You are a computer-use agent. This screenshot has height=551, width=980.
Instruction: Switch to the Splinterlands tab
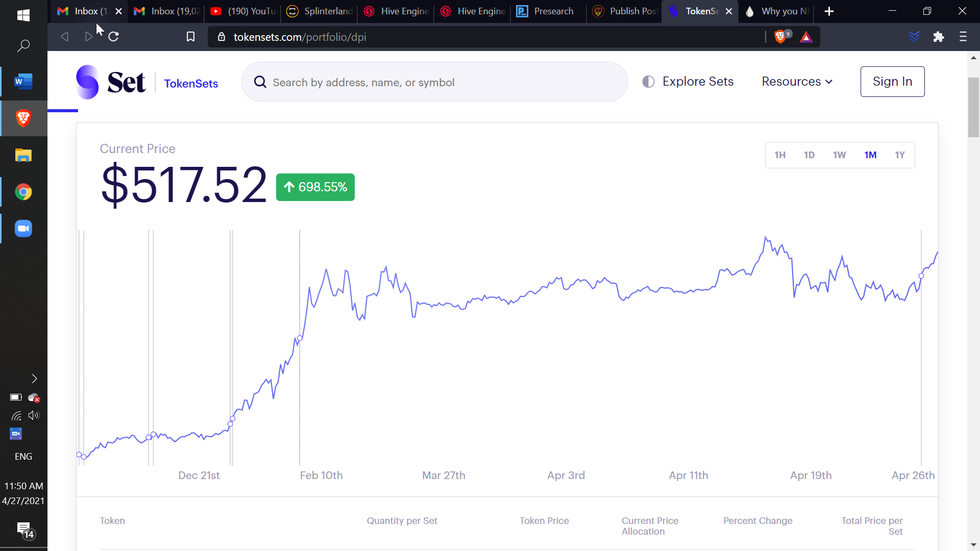click(319, 11)
